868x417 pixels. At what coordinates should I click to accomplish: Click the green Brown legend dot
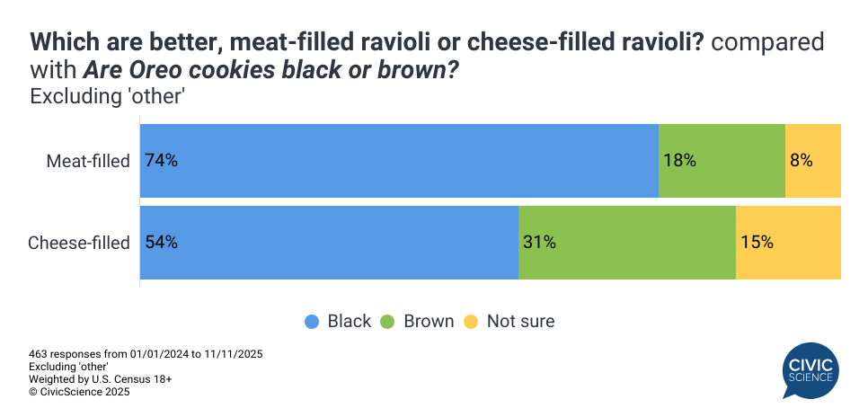click(x=388, y=321)
